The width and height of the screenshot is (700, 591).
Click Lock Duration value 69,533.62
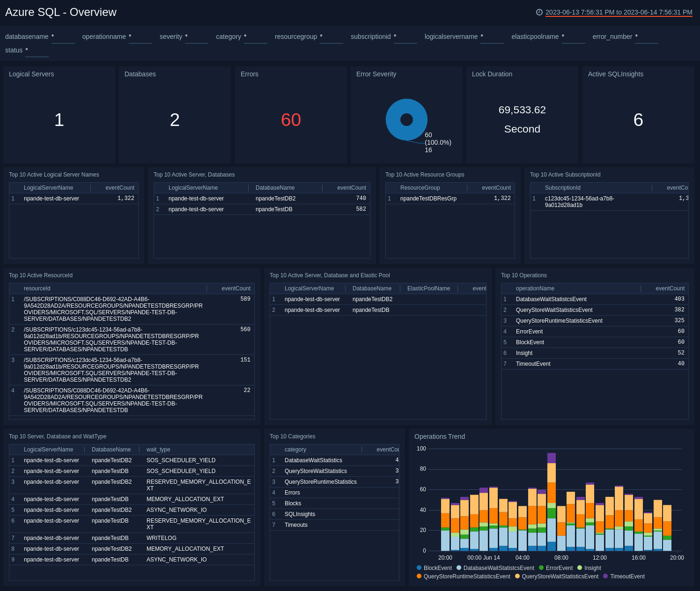point(522,110)
